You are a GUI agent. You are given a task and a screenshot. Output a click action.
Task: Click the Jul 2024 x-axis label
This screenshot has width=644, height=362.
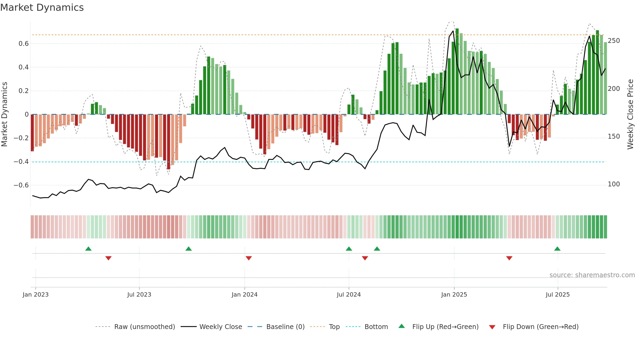[349, 294]
